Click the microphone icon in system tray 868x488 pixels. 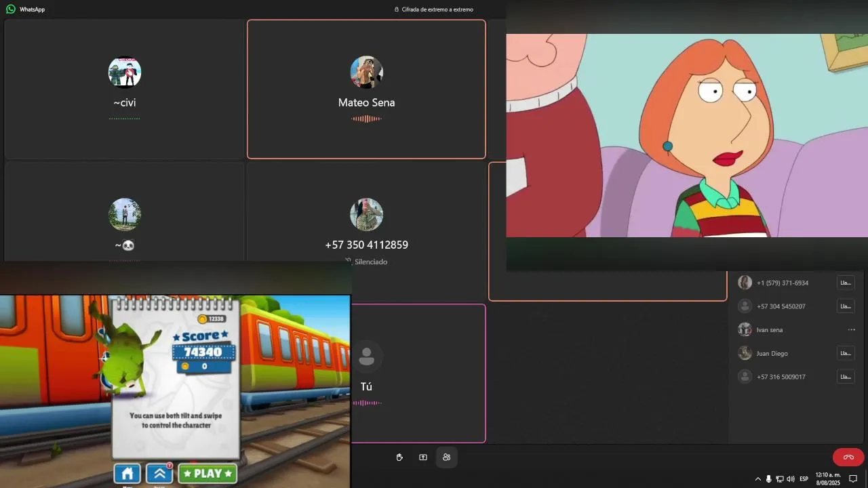[x=768, y=479]
